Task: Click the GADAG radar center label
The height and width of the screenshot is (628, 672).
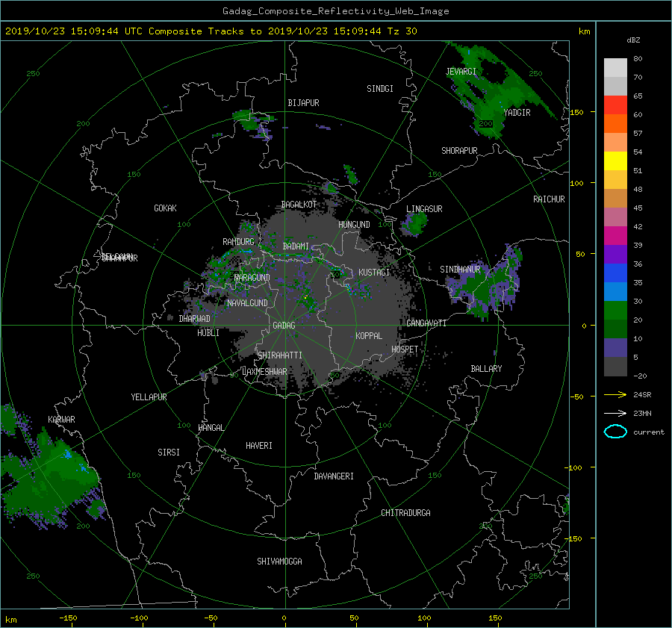Action: tap(284, 326)
